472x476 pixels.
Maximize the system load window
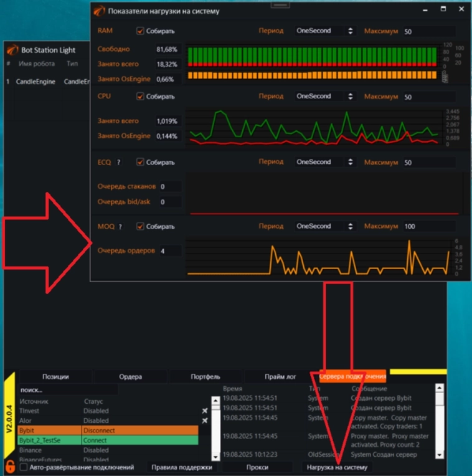pos(443,9)
